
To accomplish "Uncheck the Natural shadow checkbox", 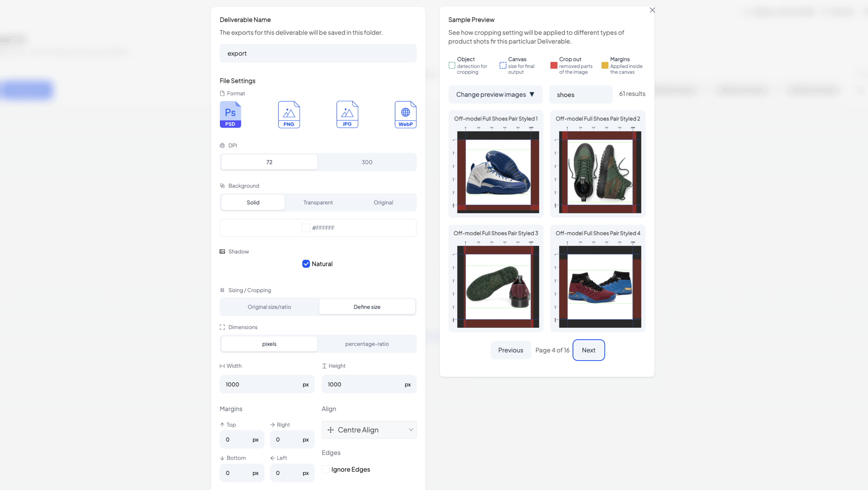I will (x=306, y=264).
